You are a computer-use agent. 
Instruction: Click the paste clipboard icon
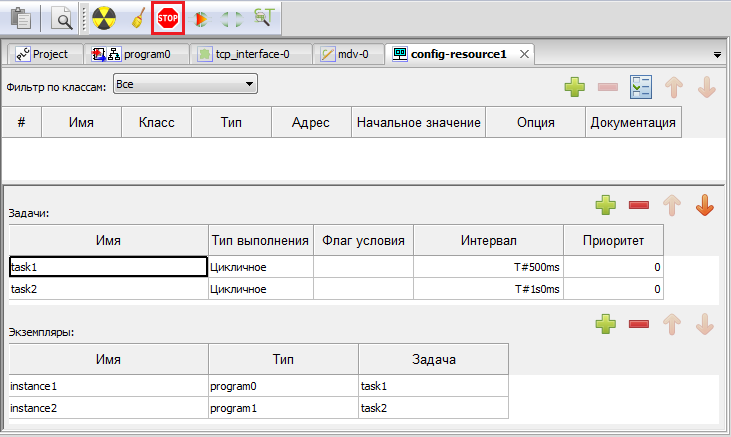(20, 18)
